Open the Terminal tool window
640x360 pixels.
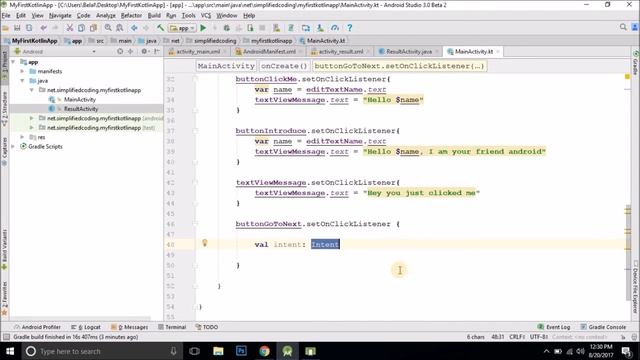tap(172, 327)
